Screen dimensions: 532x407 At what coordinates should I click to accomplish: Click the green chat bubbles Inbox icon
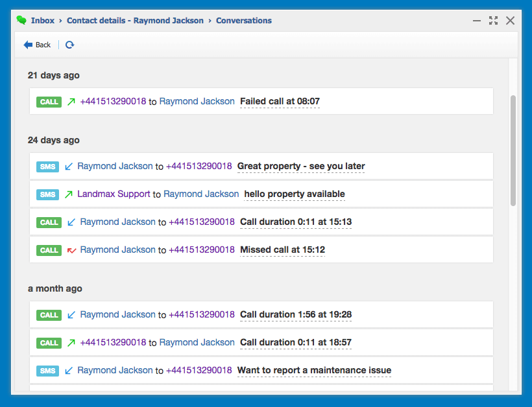click(21, 20)
